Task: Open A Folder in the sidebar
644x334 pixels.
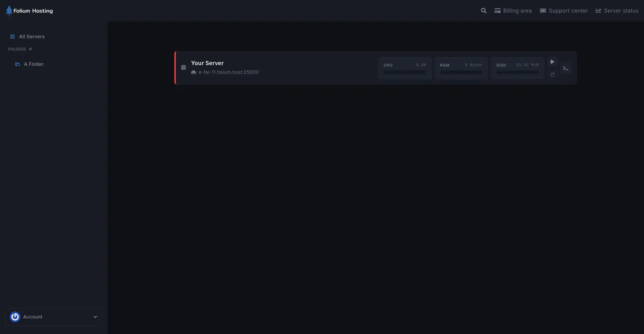Action: point(33,64)
